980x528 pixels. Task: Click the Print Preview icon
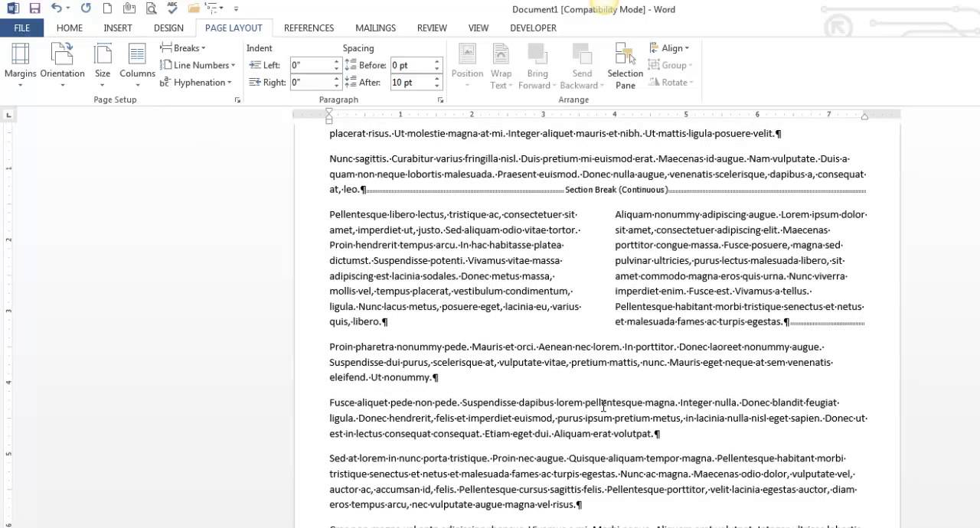click(150, 8)
